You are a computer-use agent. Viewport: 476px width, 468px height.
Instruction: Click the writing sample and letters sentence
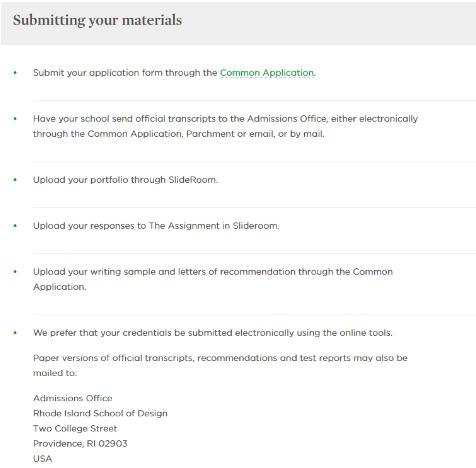[x=213, y=279]
